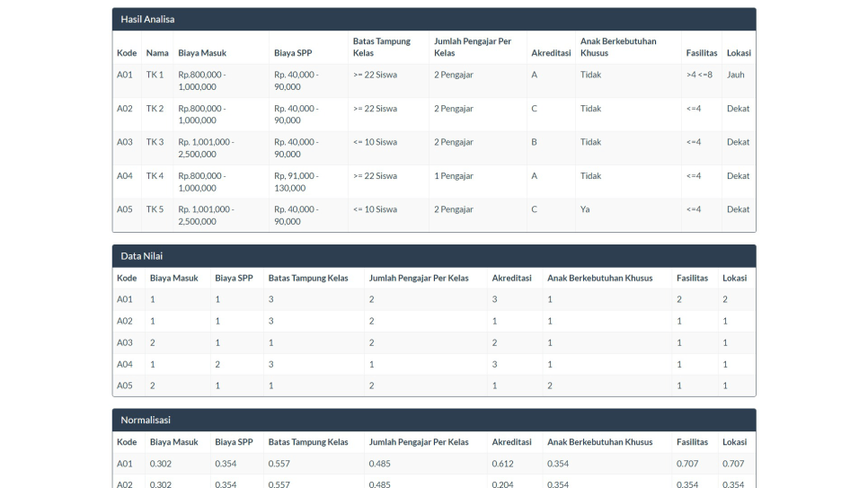Viewport: 868px width, 488px height.
Task: Click TK 5 name cell
Action: [155, 209]
